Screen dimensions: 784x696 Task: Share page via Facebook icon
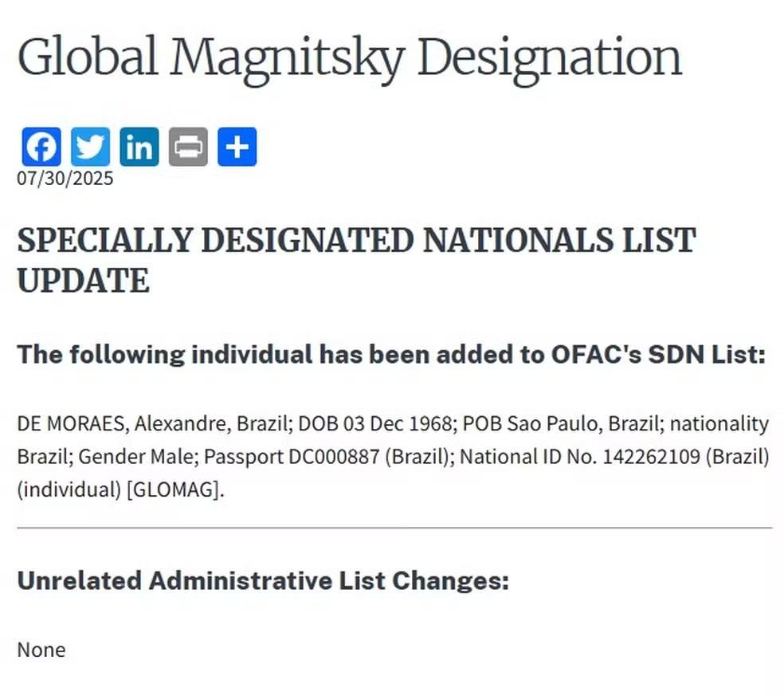41,147
